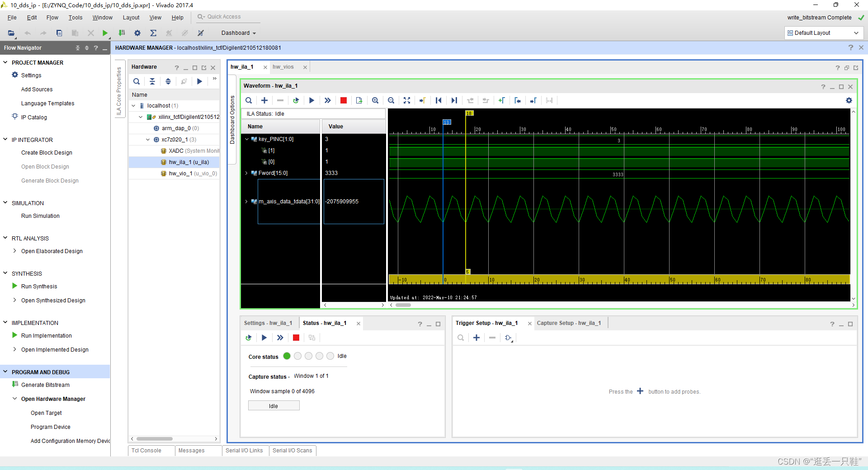Add probe with plus in Trigger Setup

tap(476, 338)
